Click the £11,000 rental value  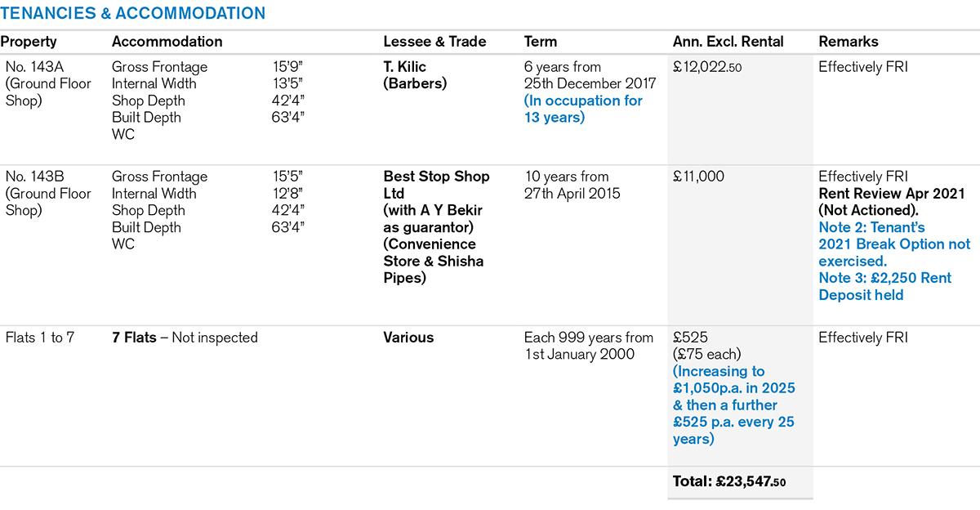698,177
